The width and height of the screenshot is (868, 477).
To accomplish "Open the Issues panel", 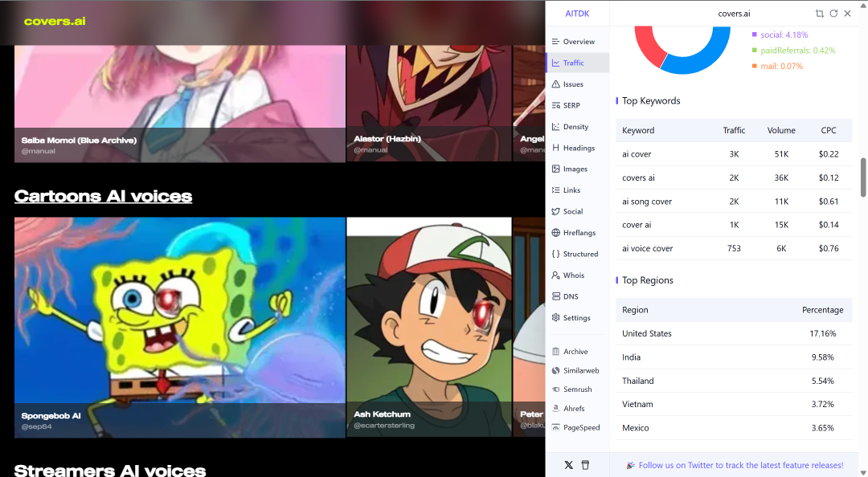I will (577, 84).
